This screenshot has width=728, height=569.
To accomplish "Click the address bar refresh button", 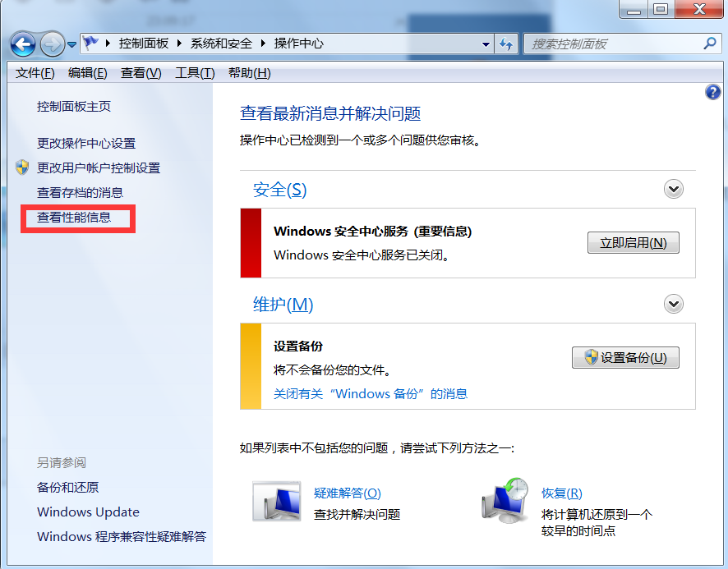I will click(505, 44).
